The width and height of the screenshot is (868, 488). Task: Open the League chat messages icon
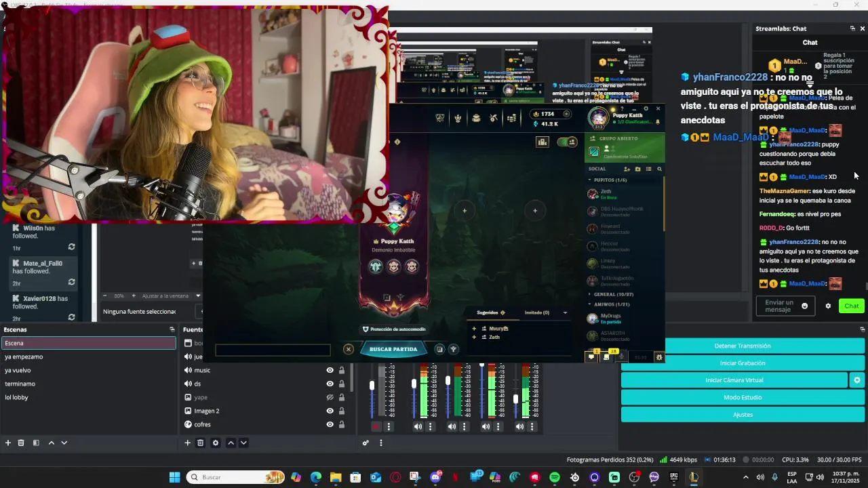(x=592, y=357)
